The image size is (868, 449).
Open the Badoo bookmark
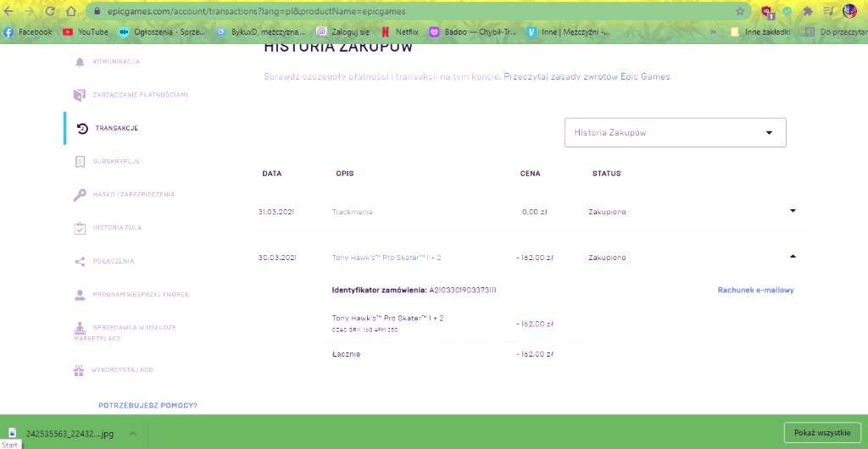(473, 32)
